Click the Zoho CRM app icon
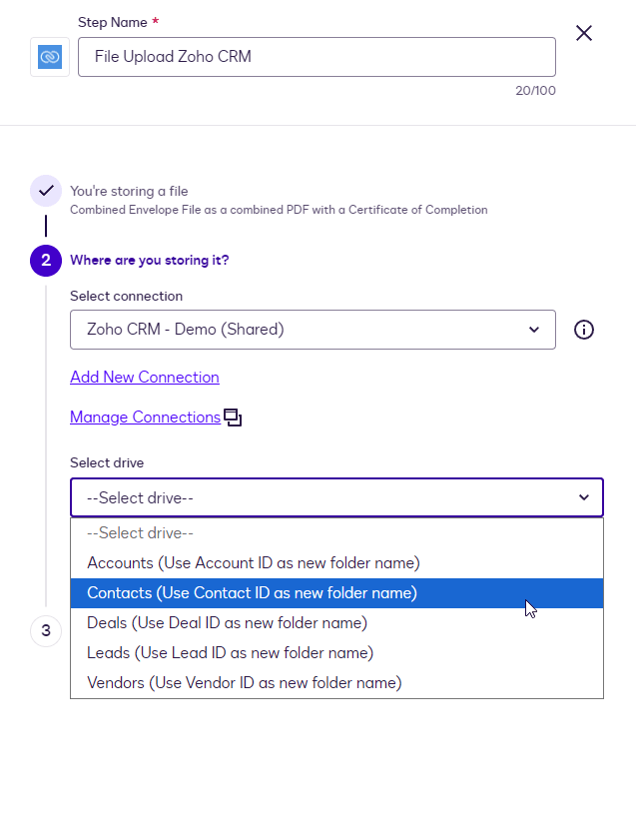The height and width of the screenshot is (840, 636). click(x=50, y=57)
